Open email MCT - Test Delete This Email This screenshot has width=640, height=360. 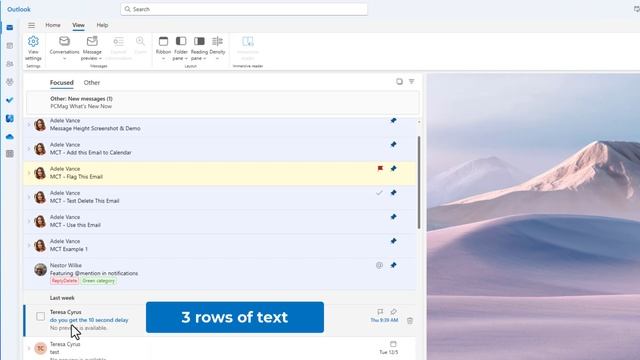click(220, 197)
